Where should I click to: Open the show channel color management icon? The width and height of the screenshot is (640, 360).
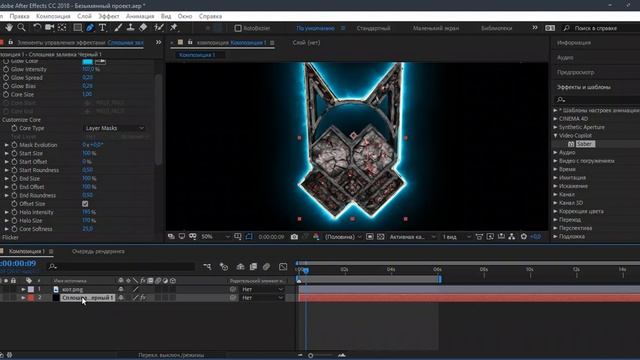pos(316,237)
